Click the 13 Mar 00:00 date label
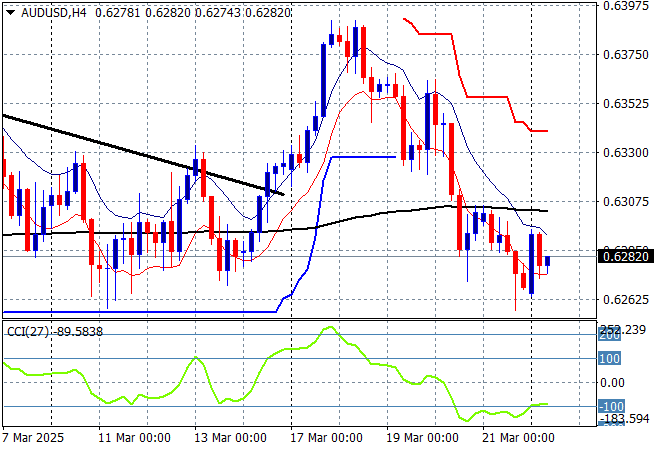Viewport: 660px width, 450px height. point(230,438)
